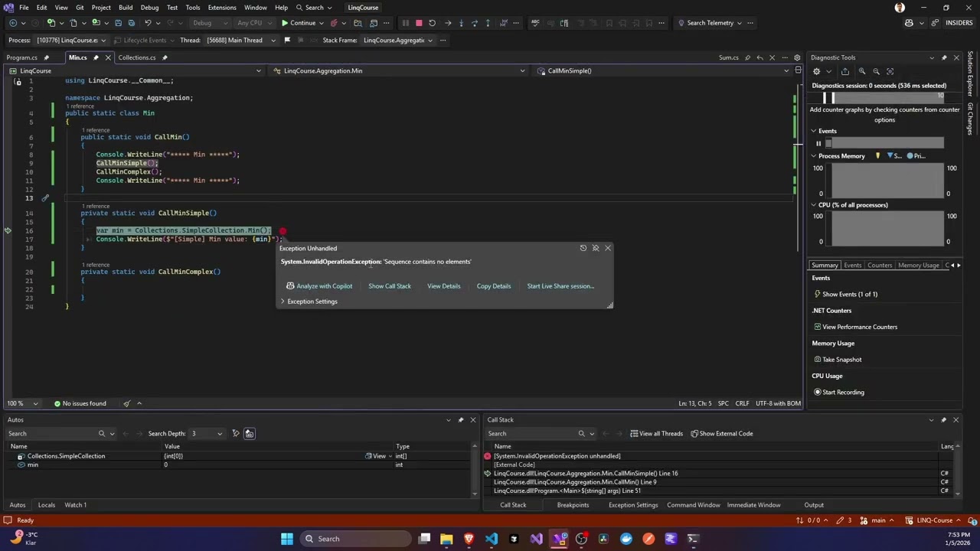Select CallMinSimple() Line 16 call stack row
The width and height of the screenshot is (980, 551).
point(716,474)
